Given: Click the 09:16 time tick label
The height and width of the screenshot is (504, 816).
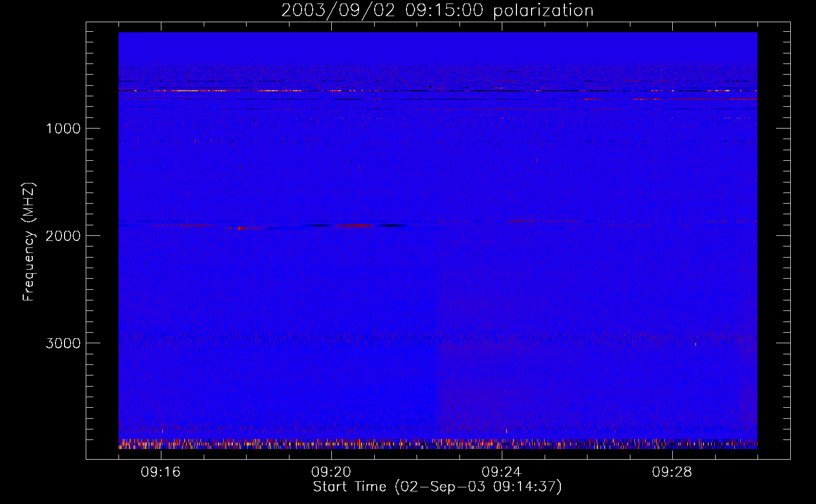Looking at the screenshot, I should (161, 472).
